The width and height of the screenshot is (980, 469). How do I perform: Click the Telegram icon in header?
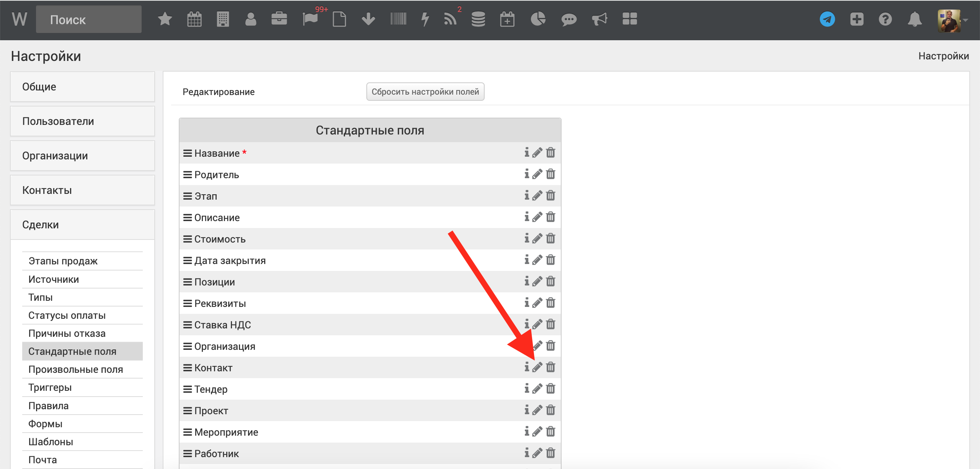(x=827, y=19)
